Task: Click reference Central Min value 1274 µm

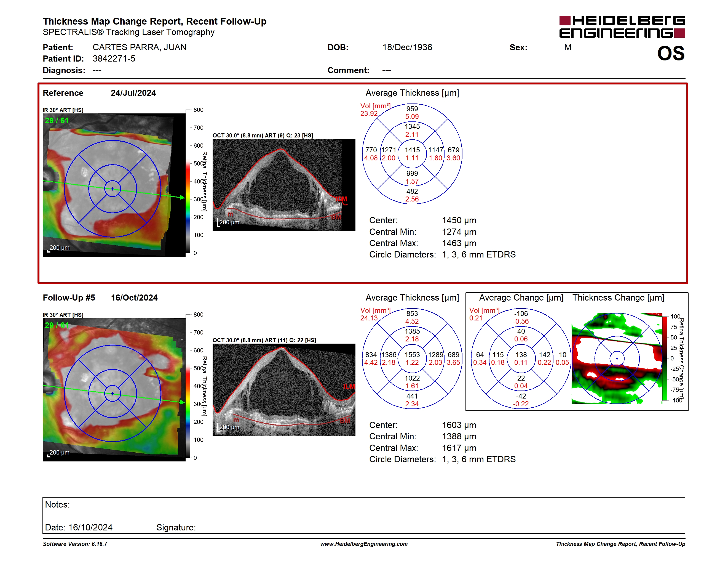Action: coord(459,232)
